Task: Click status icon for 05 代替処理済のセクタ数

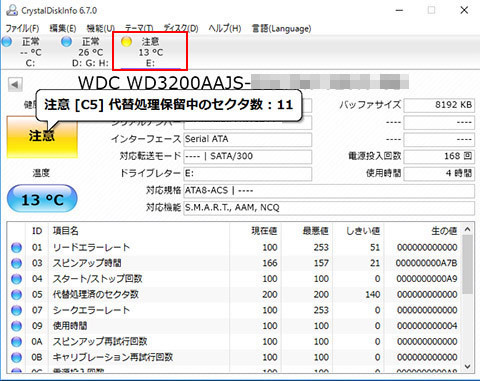Action: pos(16,295)
